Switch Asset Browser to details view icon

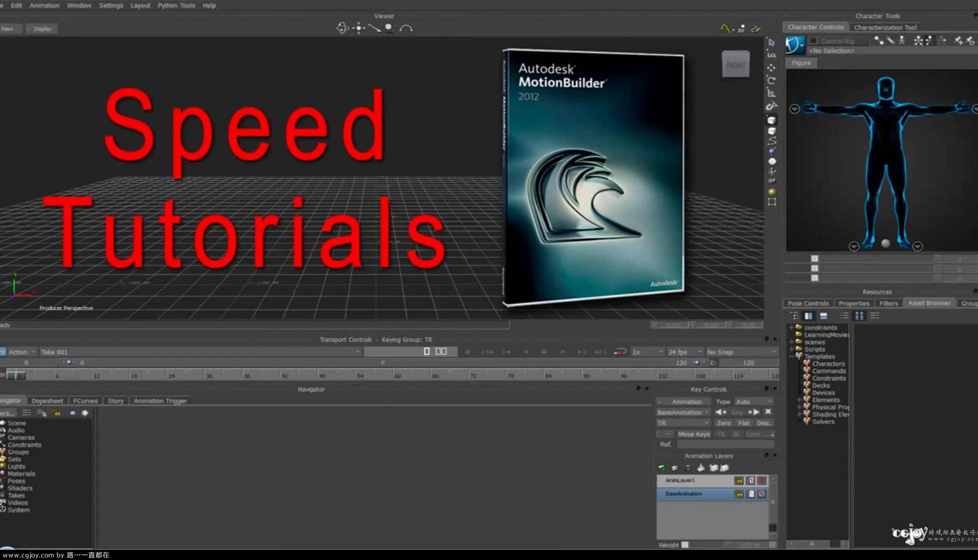coord(874,316)
